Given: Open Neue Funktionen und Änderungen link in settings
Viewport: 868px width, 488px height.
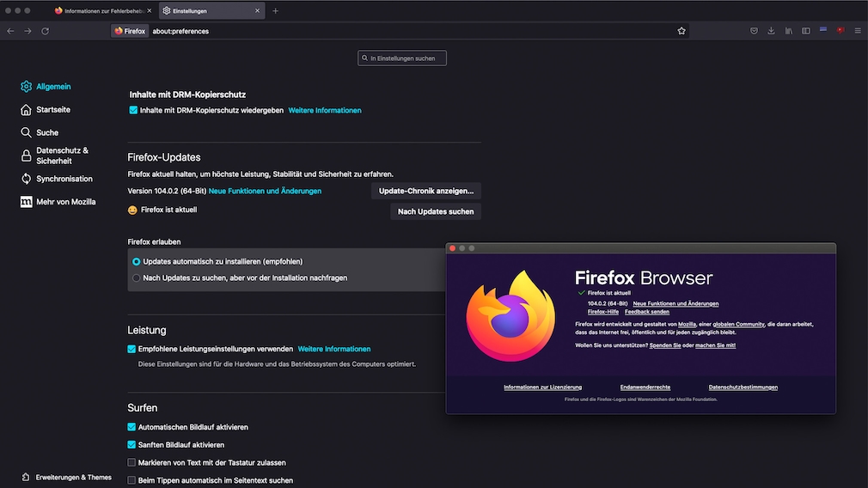Looking at the screenshot, I should [266, 191].
